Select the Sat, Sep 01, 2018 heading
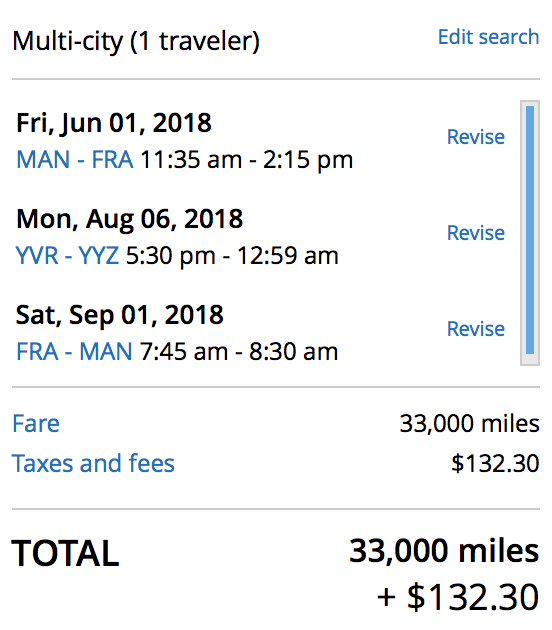 tap(120, 315)
